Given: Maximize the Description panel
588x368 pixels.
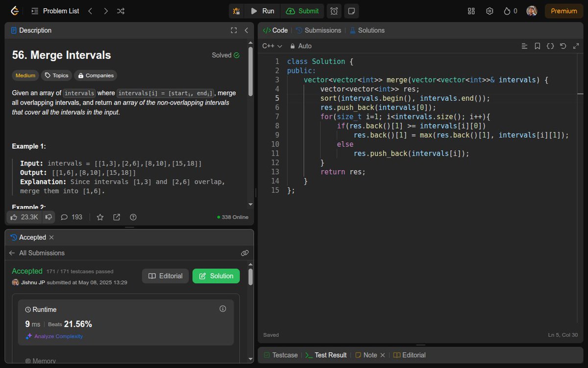Looking at the screenshot, I should coord(234,30).
